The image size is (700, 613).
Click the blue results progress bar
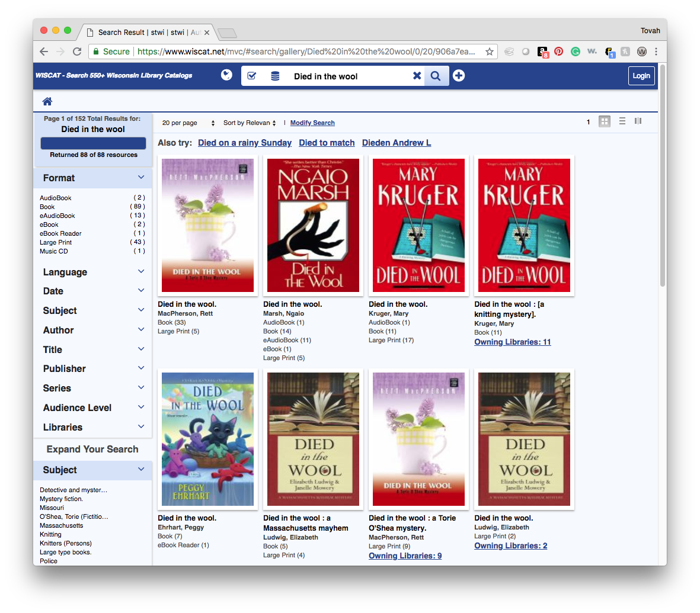93,143
